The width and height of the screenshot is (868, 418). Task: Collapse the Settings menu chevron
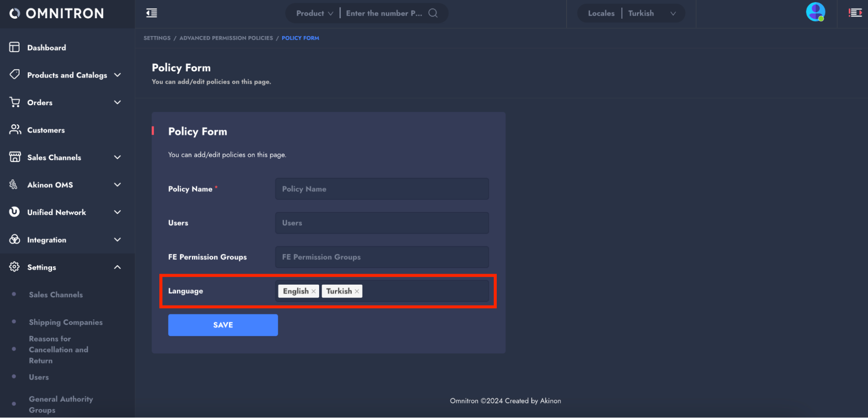[x=117, y=267]
